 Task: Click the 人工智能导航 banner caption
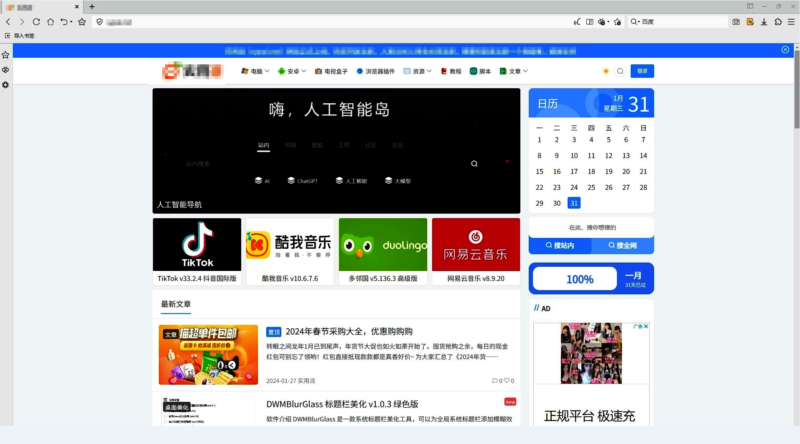(x=179, y=205)
